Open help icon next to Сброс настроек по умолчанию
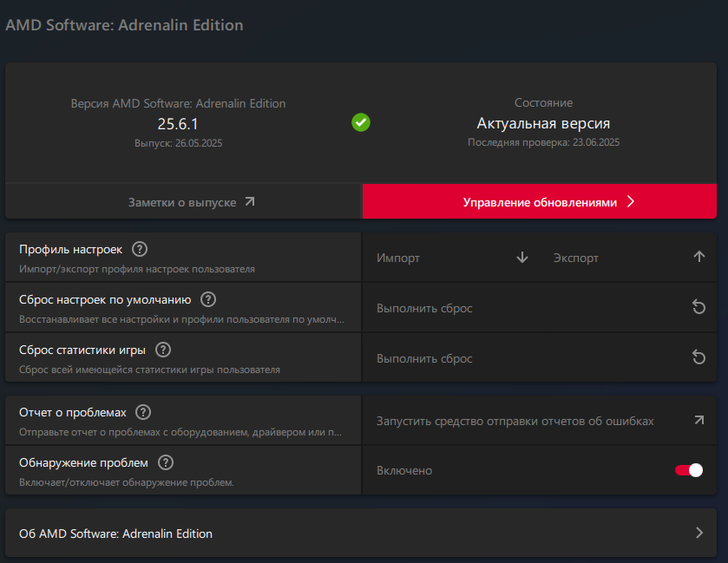728x563 pixels. pyautogui.click(x=208, y=299)
